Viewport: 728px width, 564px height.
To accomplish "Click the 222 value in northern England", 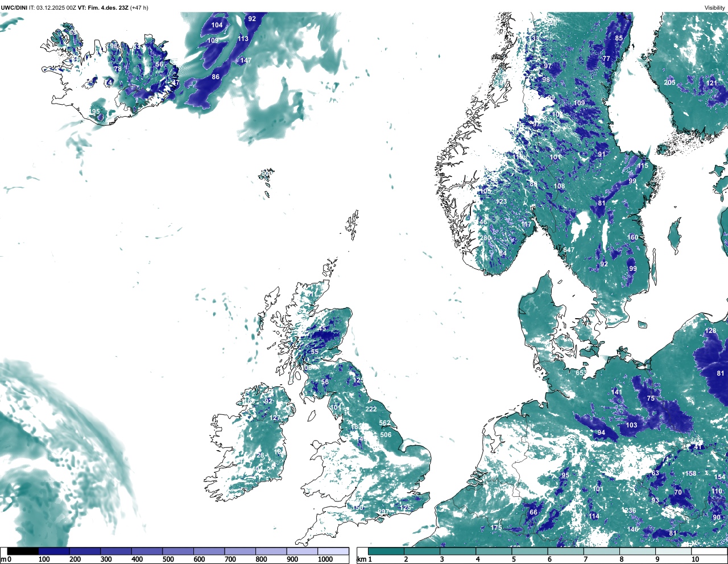I will [371, 409].
